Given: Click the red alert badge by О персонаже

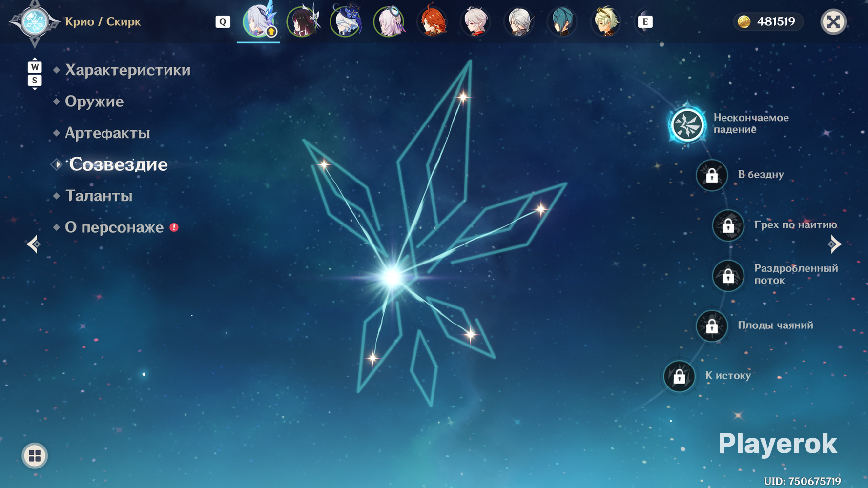Looking at the screenshot, I should click(174, 227).
